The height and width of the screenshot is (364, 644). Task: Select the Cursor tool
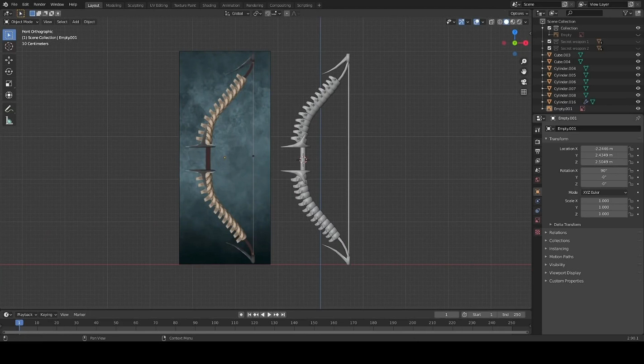(9, 46)
